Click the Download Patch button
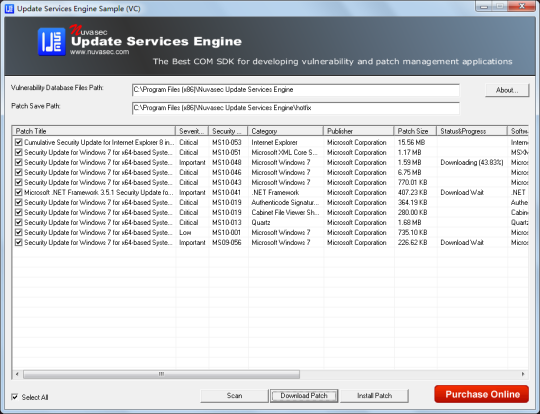Screen dimensions: 540x414 (304, 395)
